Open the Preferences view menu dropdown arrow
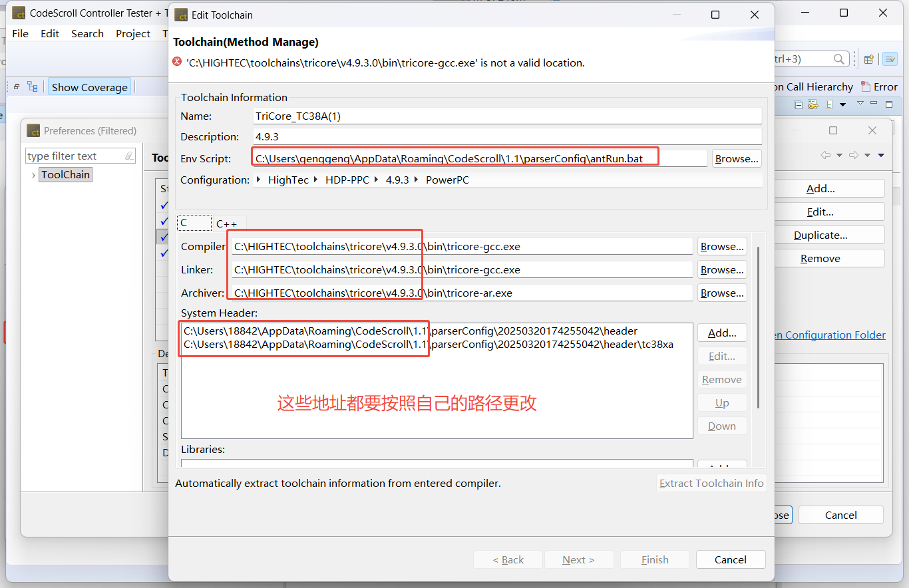Image resolution: width=909 pixels, height=588 pixels. 881,155
